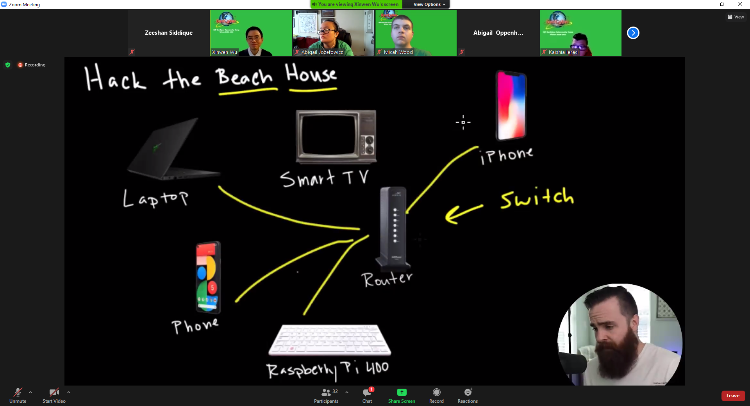Show next page of participant videos

633,33
